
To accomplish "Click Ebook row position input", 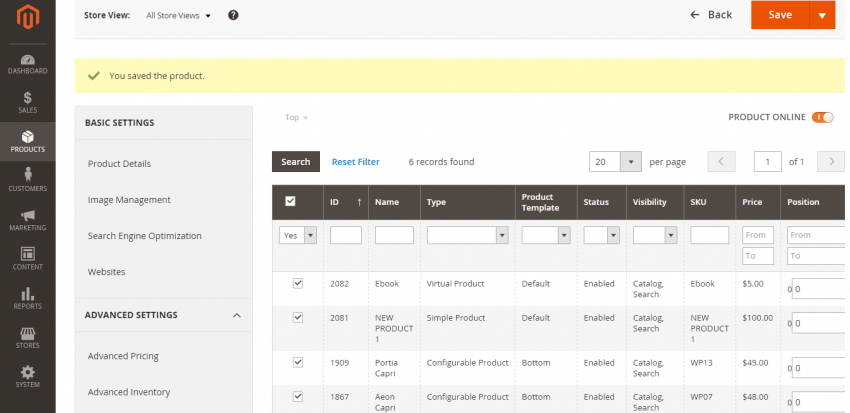I will point(819,289).
